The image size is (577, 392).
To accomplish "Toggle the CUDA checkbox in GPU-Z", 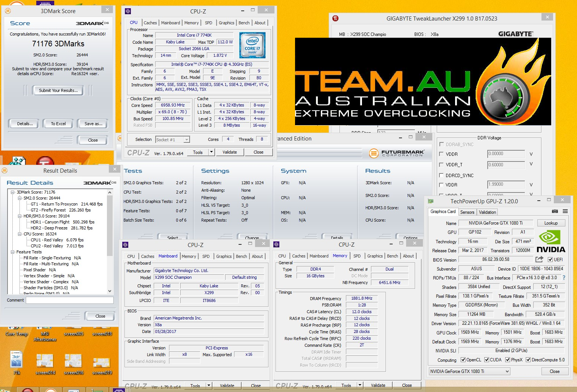I will pyautogui.click(x=487, y=360).
